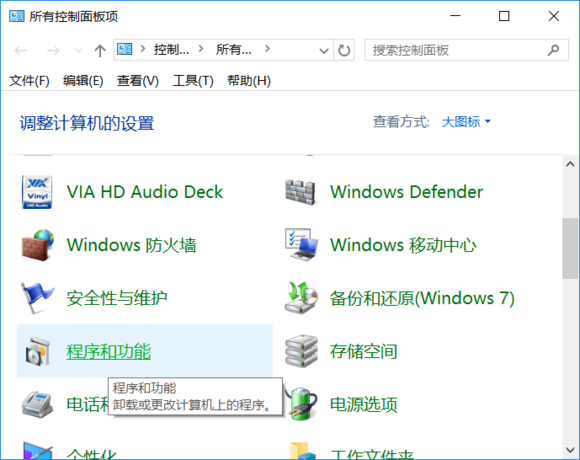Click the vertical scrollbar thumb

click(570, 248)
